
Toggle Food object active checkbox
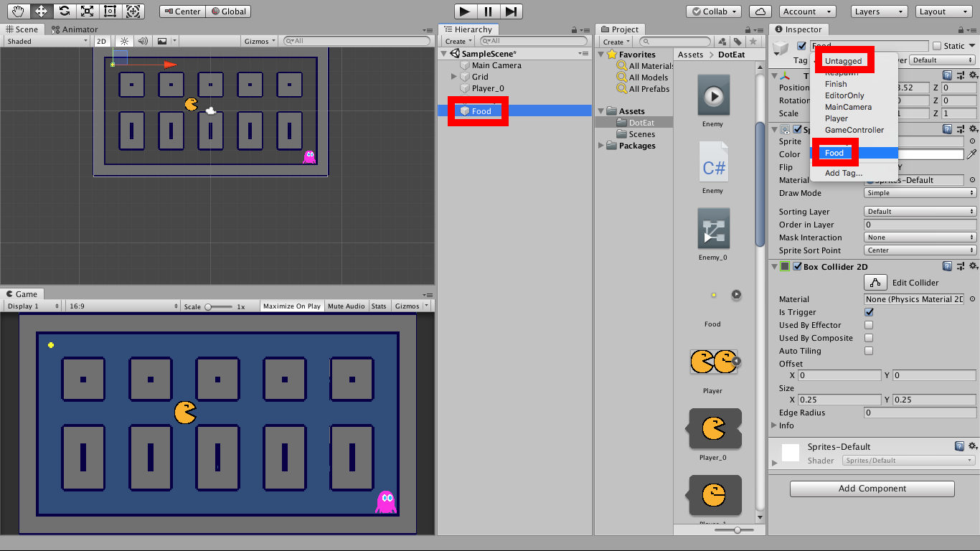(x=801, y=46)
